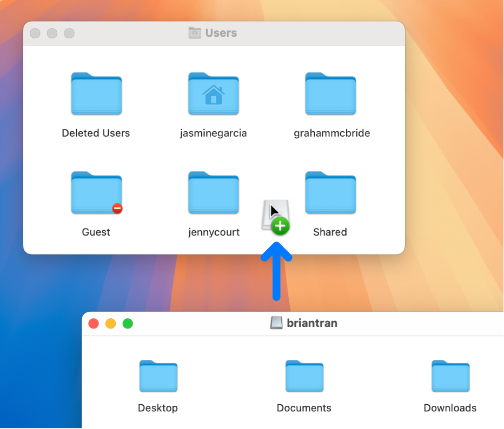
Task: Select the Deleted Users folder icon
Action: pos(96,94)
